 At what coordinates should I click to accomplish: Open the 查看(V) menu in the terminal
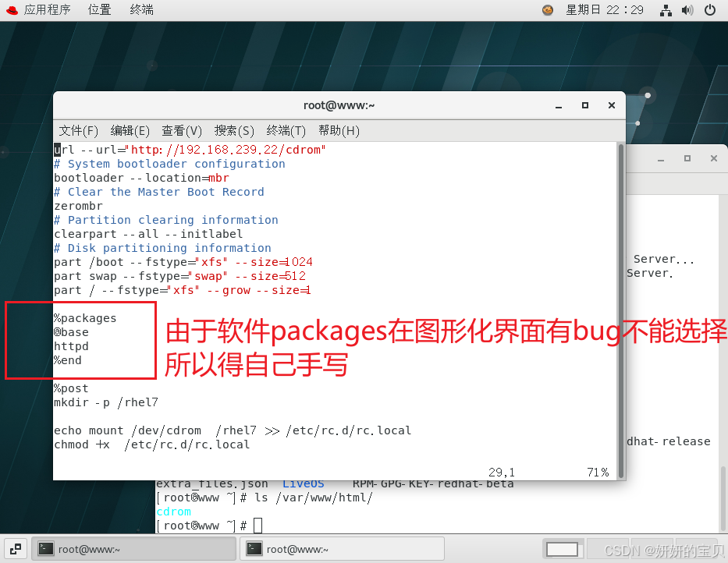click(x=182, y=131)
